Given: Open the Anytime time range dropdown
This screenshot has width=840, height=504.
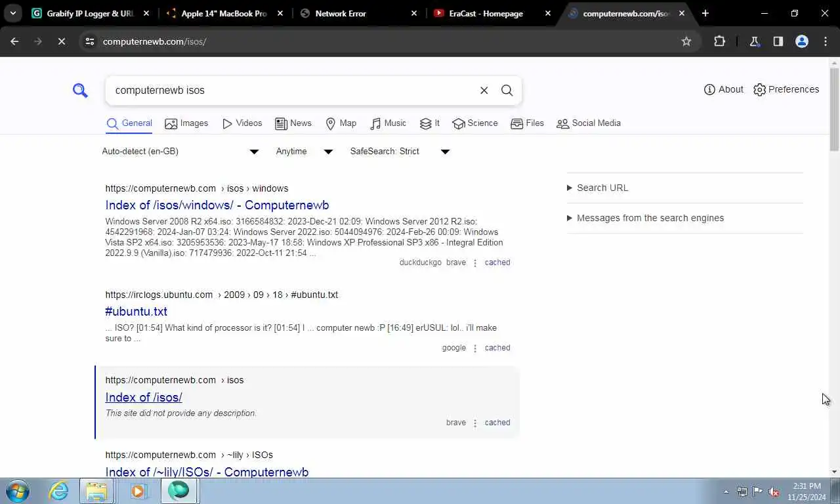Looking at the screenshot, I should (304, 152).
